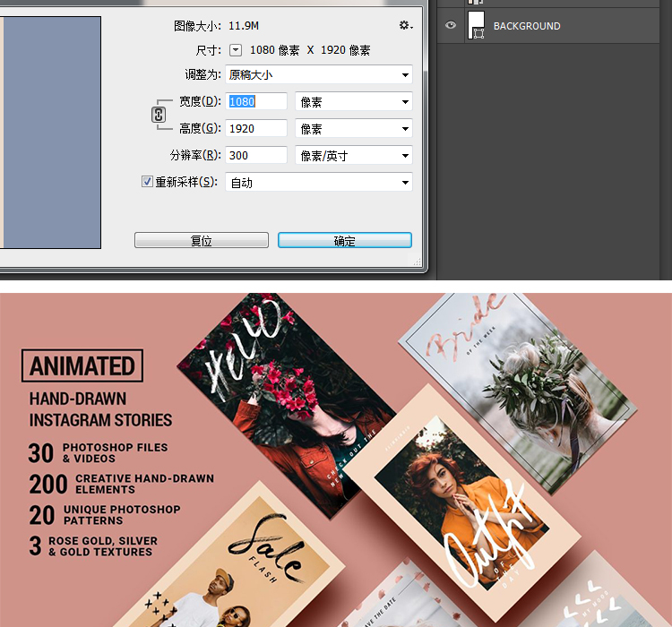
Task: Toggle the constrain proportions chain link
Action: coord(159,115)
